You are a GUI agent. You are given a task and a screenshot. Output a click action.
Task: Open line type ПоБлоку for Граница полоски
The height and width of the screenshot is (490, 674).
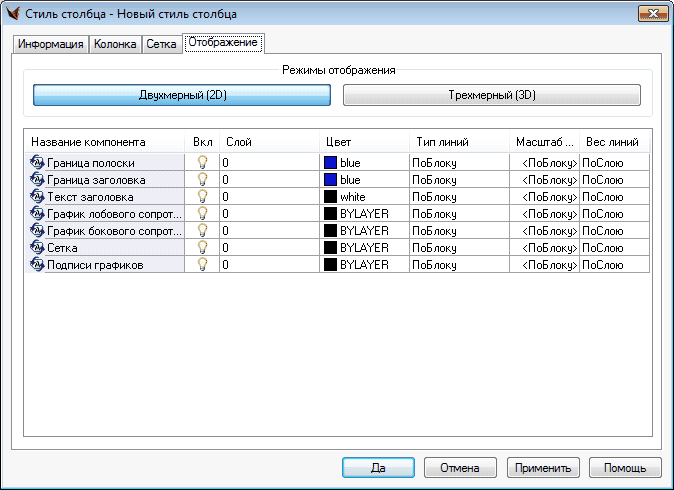coord(459,162)
